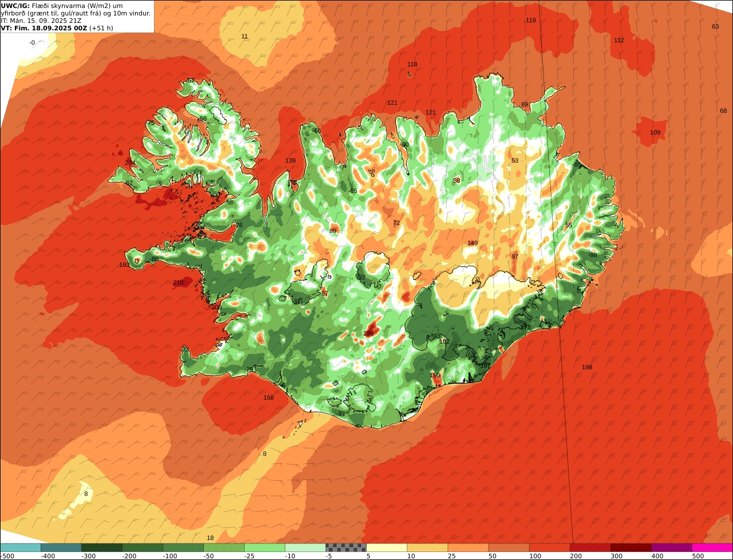Pick the dark maroon 300 to 400 swatch
The width and height of the screenshot is (733, 560).
coord(631,547)
